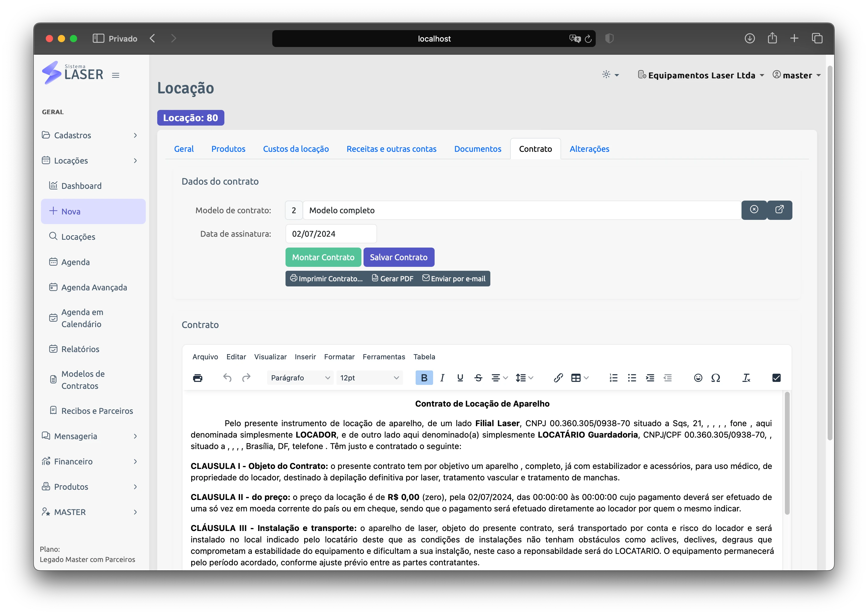Viewport: 868px width, 615px height.
Task: Switch to the Alterações tab
Action: tap(589, 149)
